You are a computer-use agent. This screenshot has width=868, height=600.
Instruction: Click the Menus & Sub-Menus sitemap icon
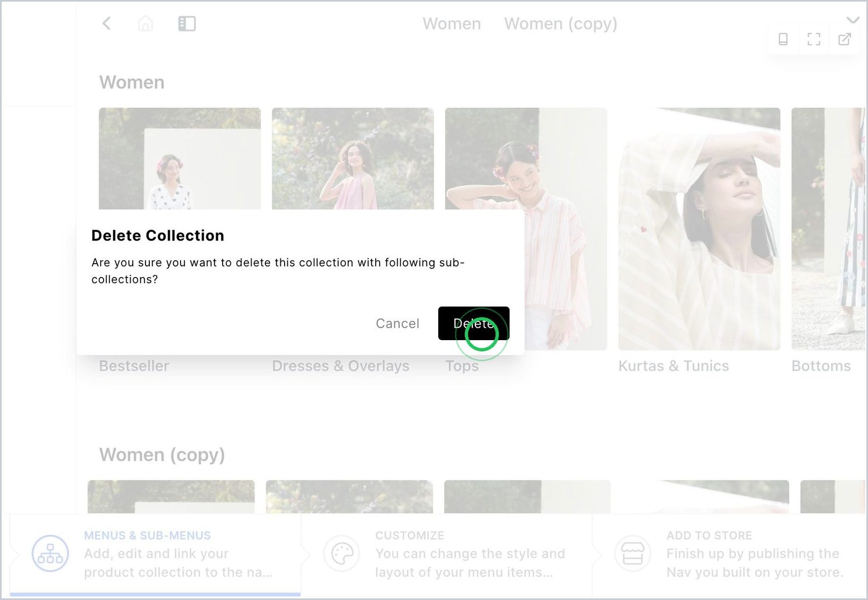coord(50,553)
